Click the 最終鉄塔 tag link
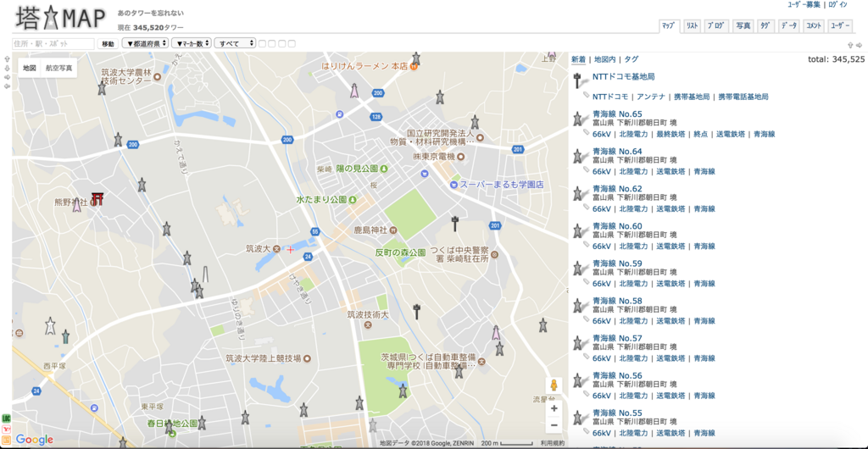Viewport: 868px width, 449px height. click(x=670, y=134)
